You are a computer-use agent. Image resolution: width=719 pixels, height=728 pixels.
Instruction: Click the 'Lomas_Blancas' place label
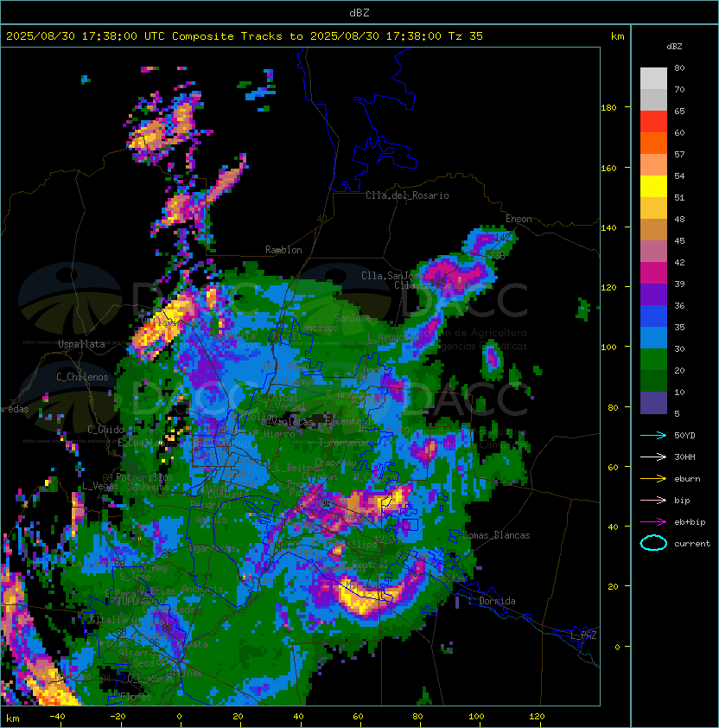496,535
